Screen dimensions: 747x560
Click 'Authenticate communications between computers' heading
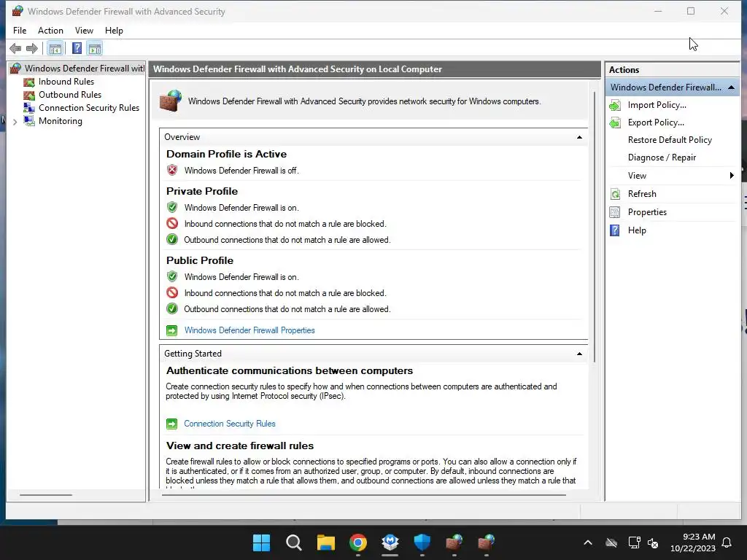[289, 371]
